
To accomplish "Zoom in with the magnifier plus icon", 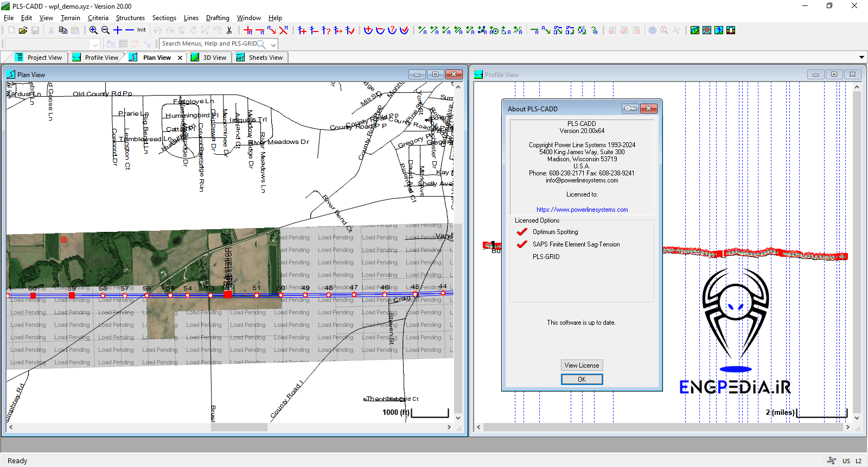I will click(93, 30).
